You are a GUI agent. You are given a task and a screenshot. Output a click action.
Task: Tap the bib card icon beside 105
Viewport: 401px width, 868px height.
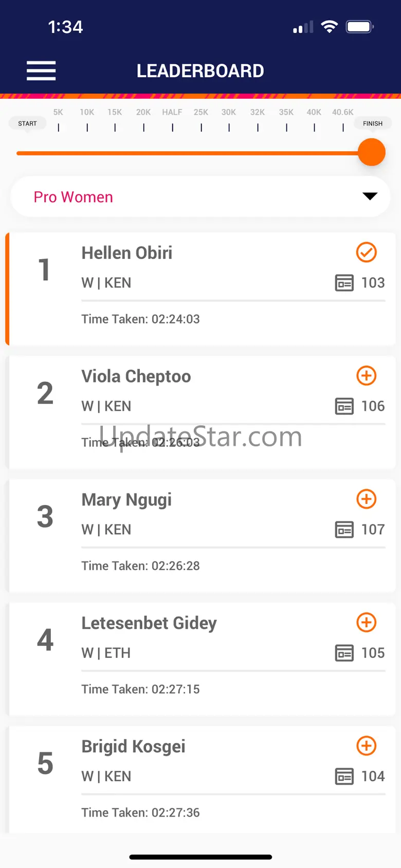tap(344, 653)
